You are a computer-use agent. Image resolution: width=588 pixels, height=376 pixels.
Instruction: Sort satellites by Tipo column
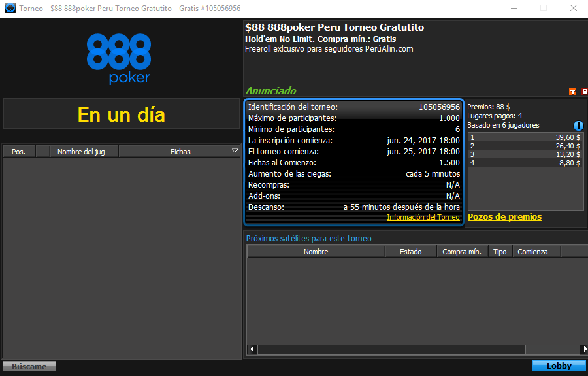click(x=500, y=252)
